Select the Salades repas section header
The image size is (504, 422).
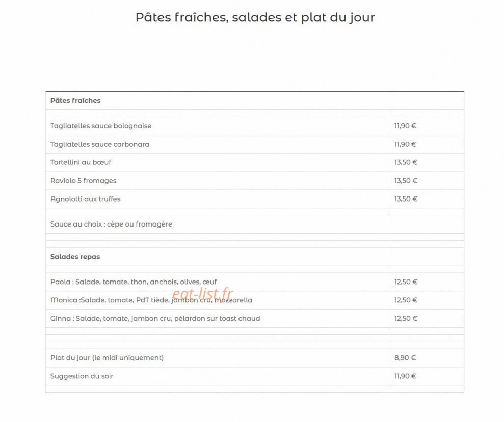coord(75,257)
